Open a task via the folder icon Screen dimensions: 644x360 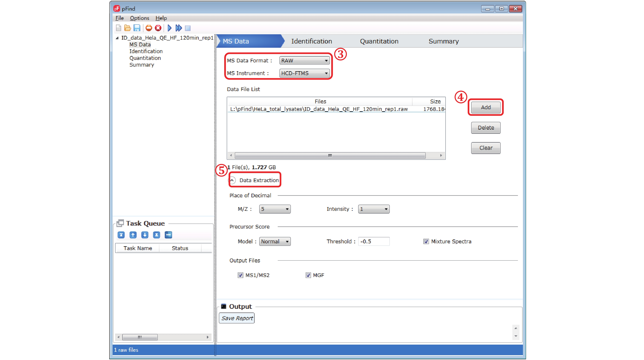127,28
